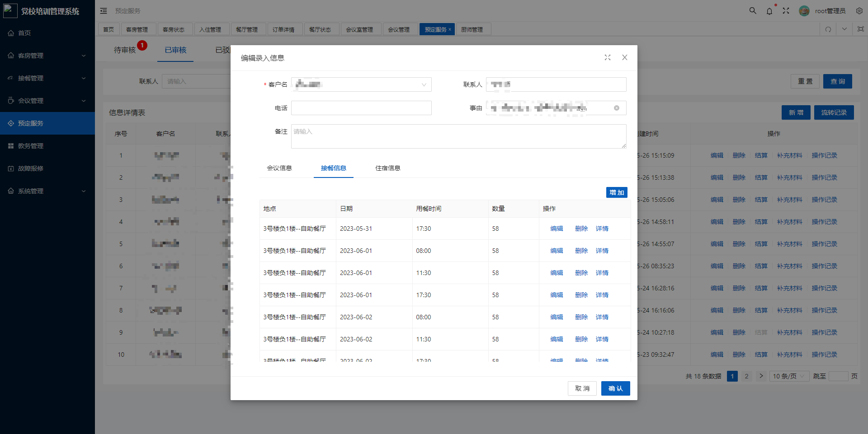This screenshot has height=434, width=868.
Task: Click 详情 for the 2023-06-01 11:30 meal row
Action: click(602, 273)
